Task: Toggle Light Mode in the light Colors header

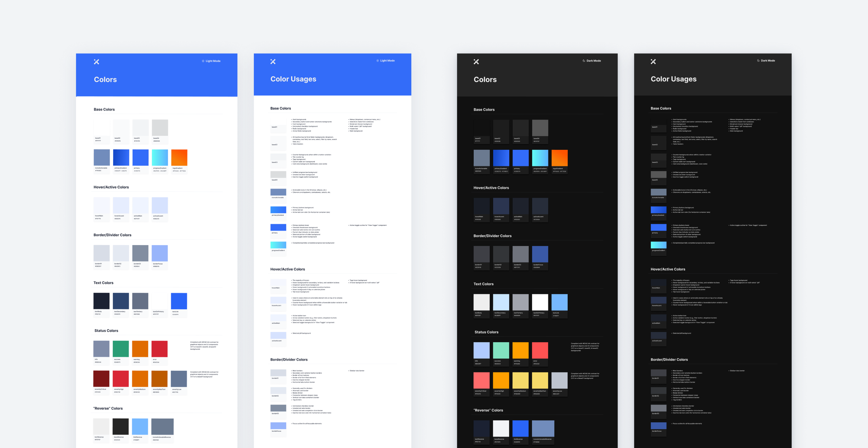Action: click(x=211, y=61)
